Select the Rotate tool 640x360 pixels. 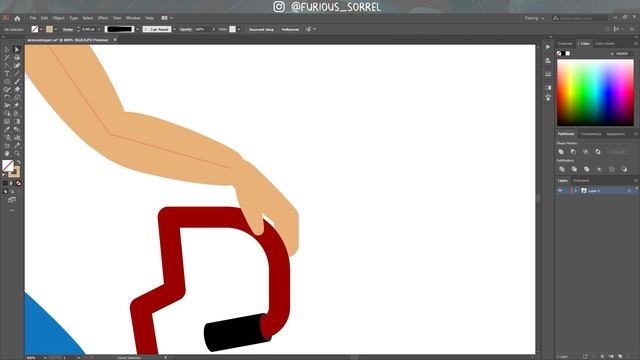point(7,97)
